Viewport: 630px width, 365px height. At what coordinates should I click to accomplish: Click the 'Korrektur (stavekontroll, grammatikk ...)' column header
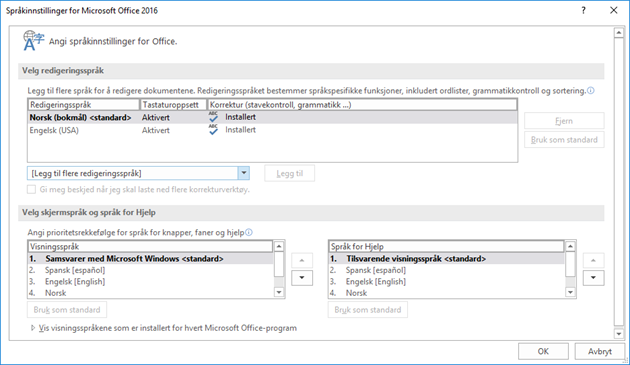(x=362, y=105)
